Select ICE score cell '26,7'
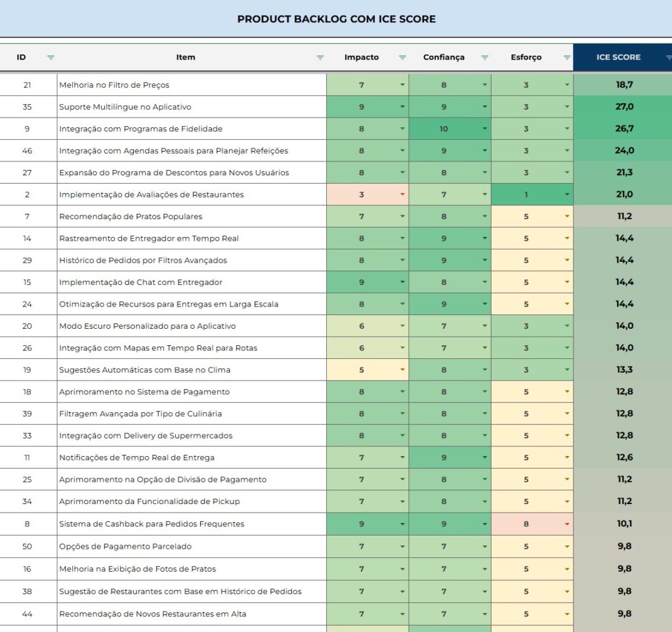The height and width of the screenshot is (632, 672). click(624, 129)
